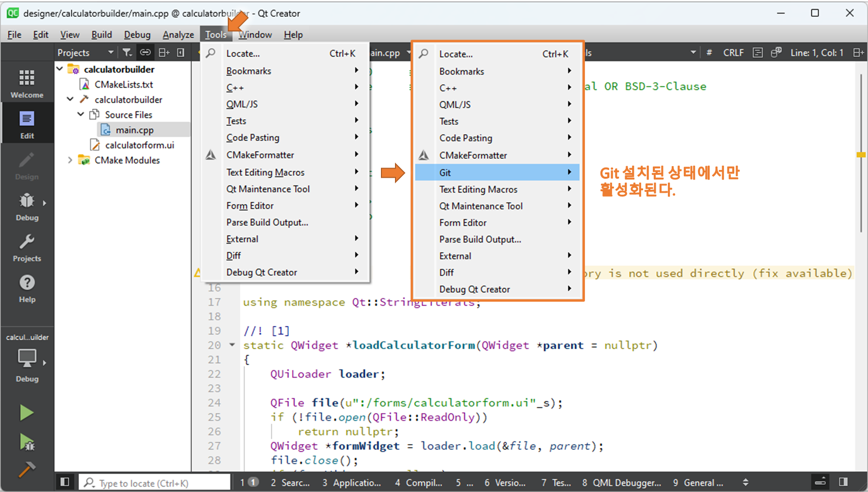This screenshot has width=868, height=492.
Task: Click the filter tree icon in Projects pane
Action: tap(127, 52)
